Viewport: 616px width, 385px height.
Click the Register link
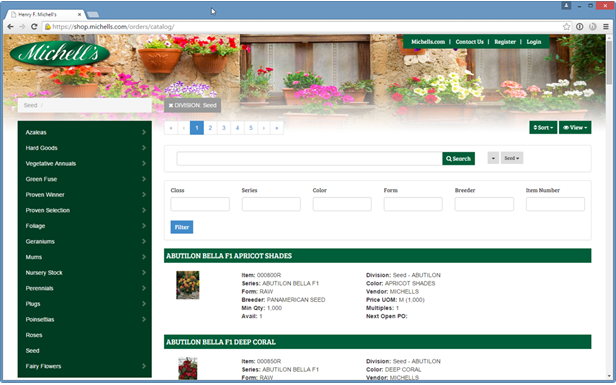505,42
